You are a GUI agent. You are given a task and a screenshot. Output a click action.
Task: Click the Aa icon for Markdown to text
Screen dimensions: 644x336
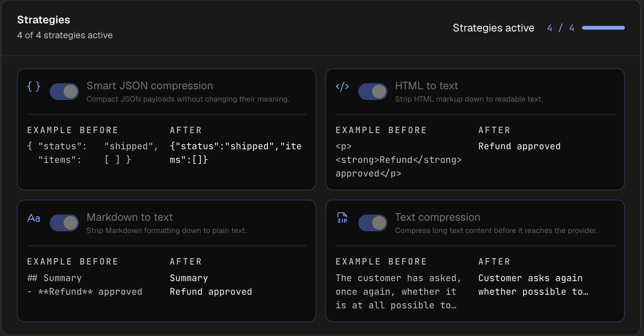(34, 218)
